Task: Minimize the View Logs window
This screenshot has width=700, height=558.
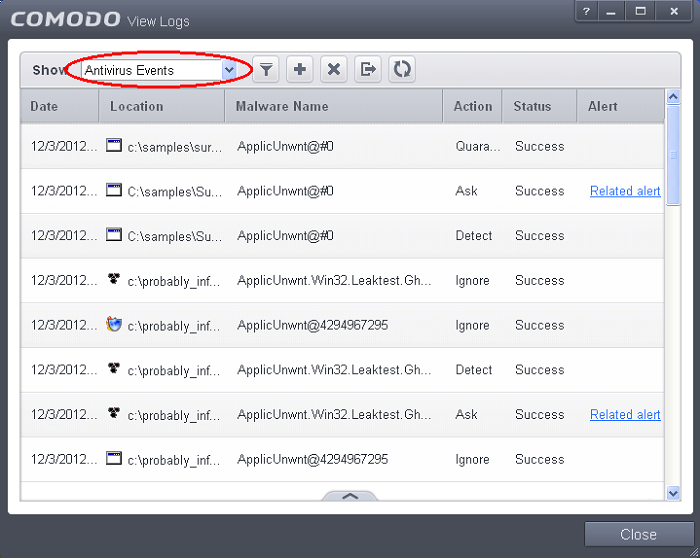Action: [611, 12]
